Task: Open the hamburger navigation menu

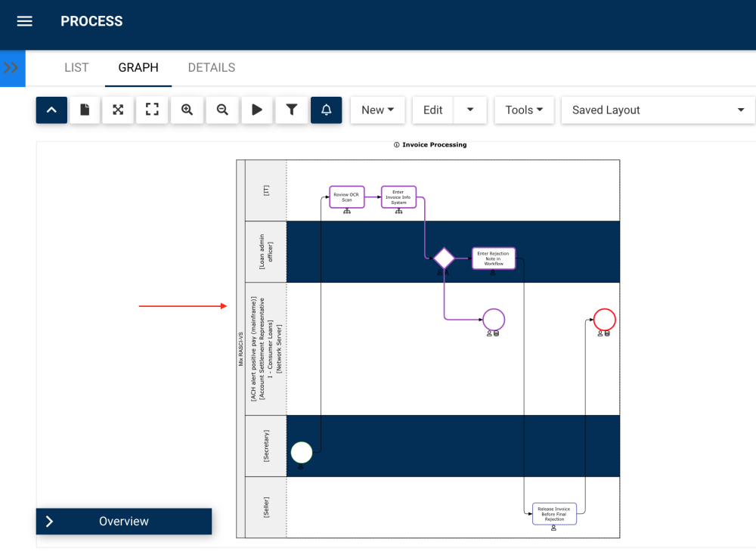Action: click(x=25, y=21)
